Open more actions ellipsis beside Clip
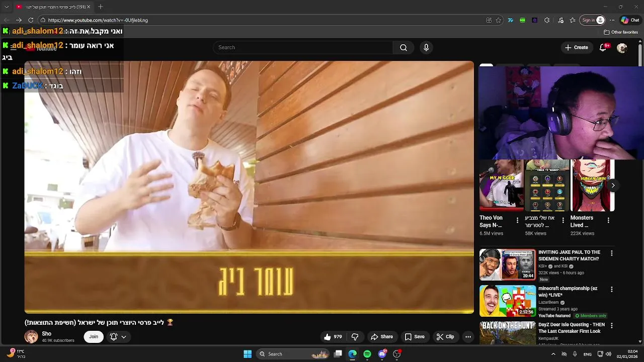The height and width of the screenshot is (362, 644). (468, 337)
